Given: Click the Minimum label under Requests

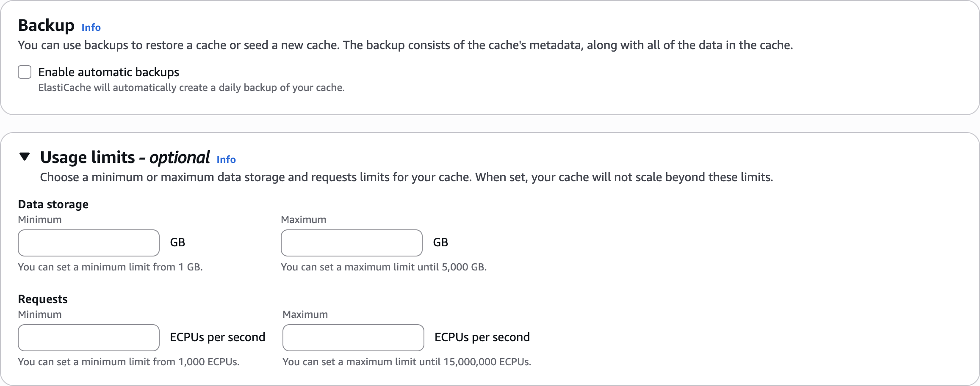Looking at the screenshot, I should coord(40,314).
